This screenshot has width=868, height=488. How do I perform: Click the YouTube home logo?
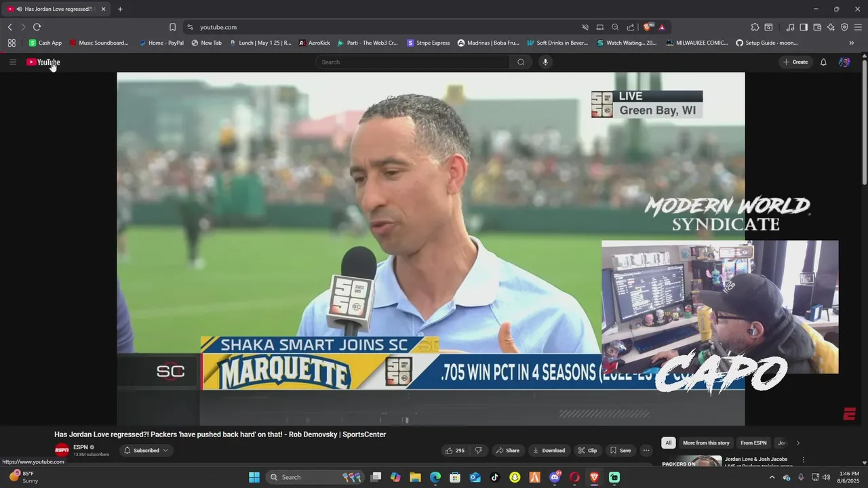(43, 62)
